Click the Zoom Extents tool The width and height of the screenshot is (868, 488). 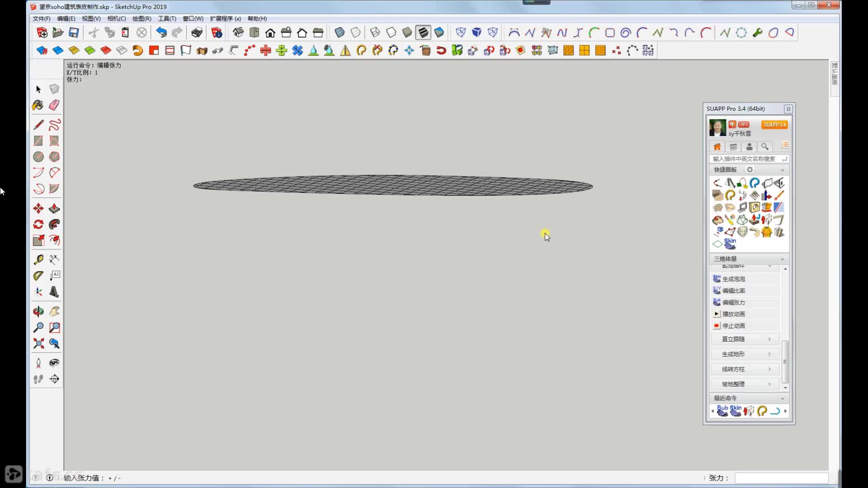tap(38, 343)
